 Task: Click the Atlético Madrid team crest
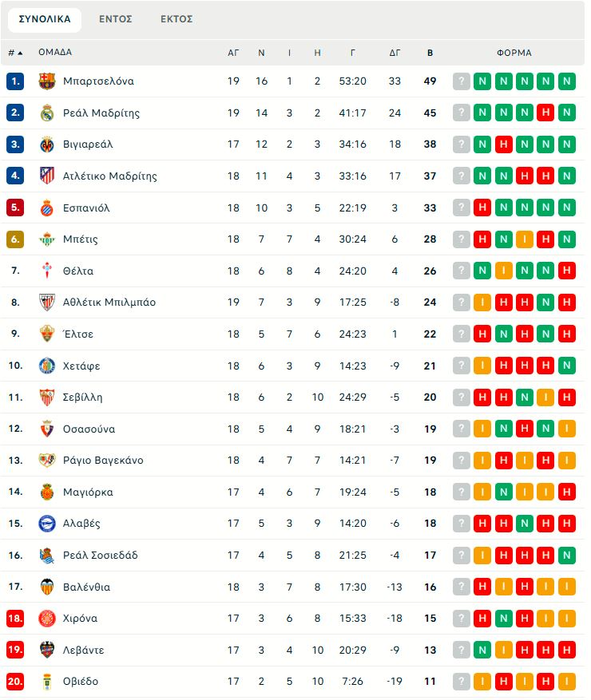47,176
